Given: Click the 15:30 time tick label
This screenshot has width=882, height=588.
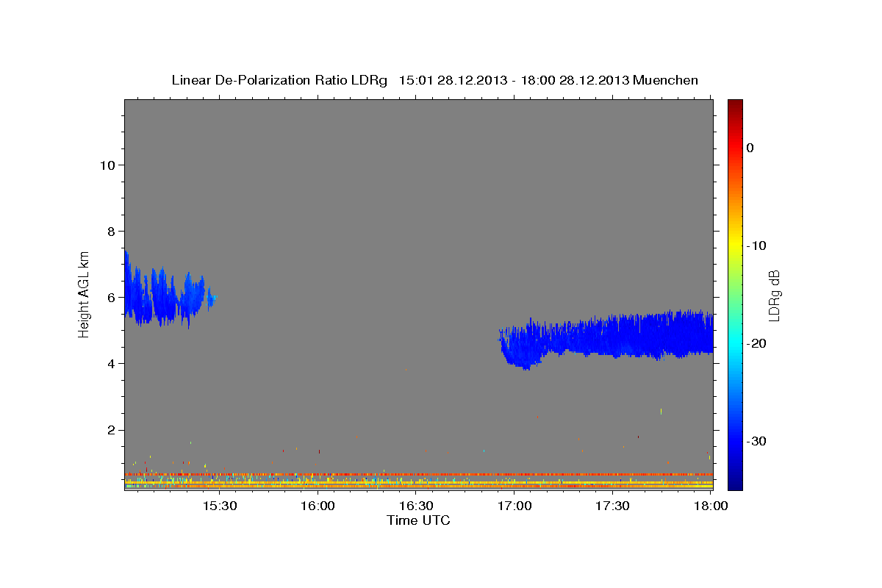Looking at the screenshot, I should pyautogui.click(x=219, y=506).
